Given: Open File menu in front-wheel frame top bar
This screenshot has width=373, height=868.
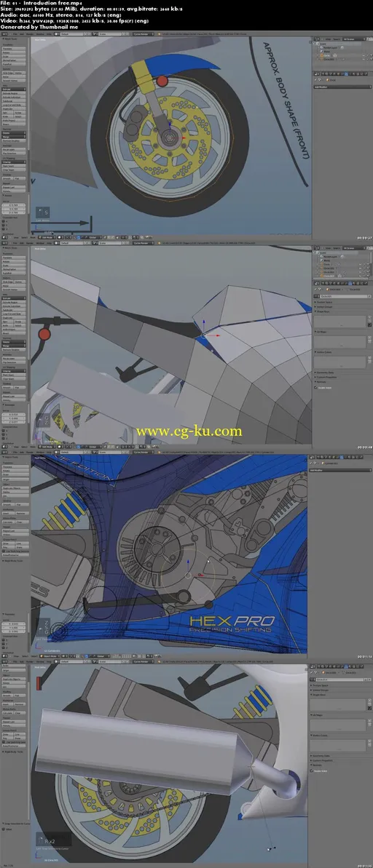Looking at the screenshot, I should (15, 33).
